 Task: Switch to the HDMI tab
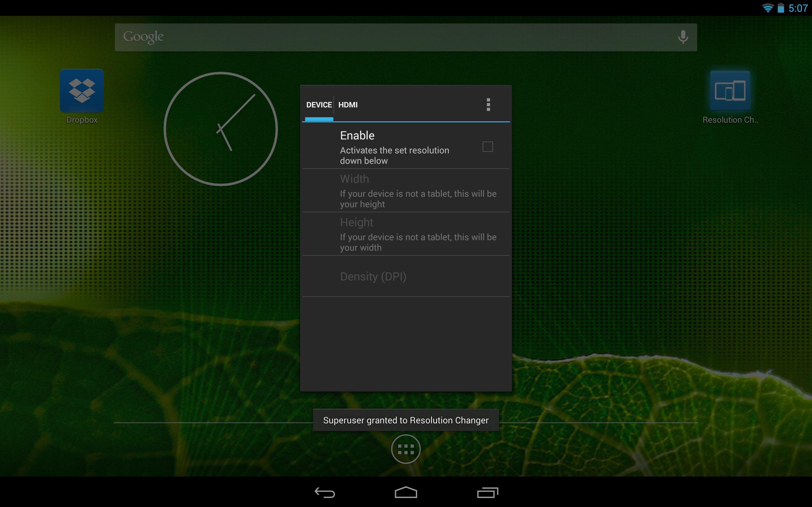[348, 104]
